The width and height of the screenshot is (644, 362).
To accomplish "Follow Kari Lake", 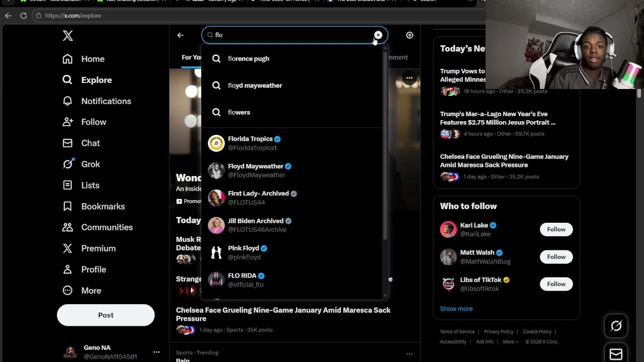I will point(556,229).
